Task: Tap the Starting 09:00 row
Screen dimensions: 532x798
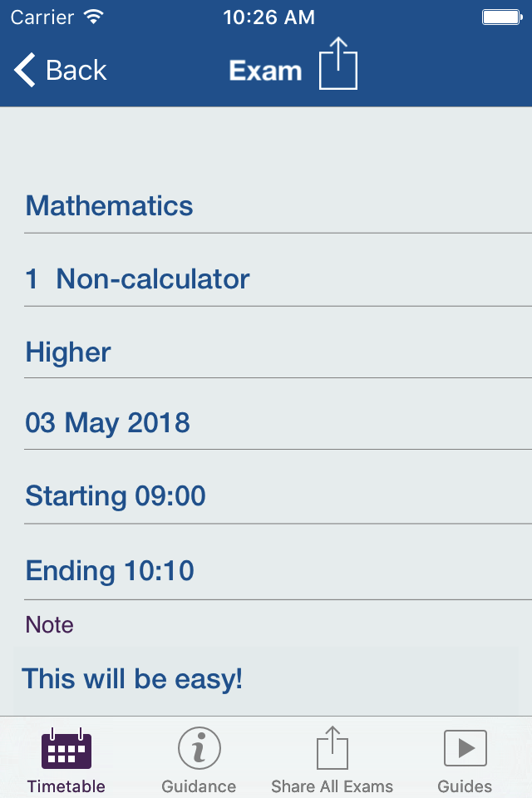Action: [116, 496]
